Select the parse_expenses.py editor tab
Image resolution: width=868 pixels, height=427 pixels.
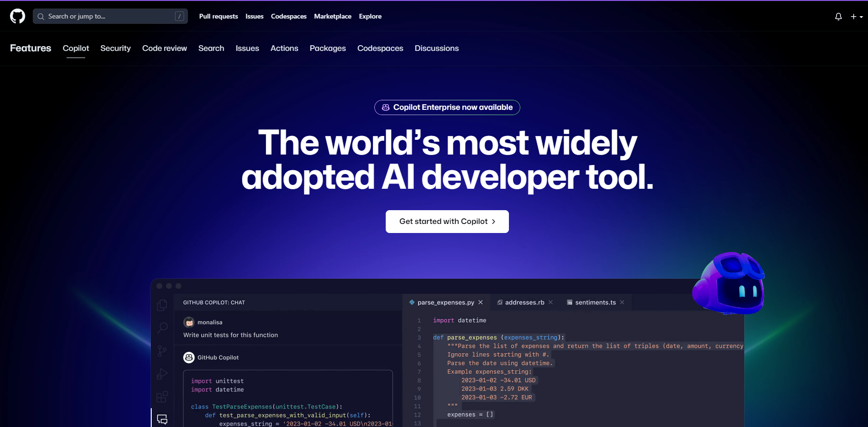(446, 302)
